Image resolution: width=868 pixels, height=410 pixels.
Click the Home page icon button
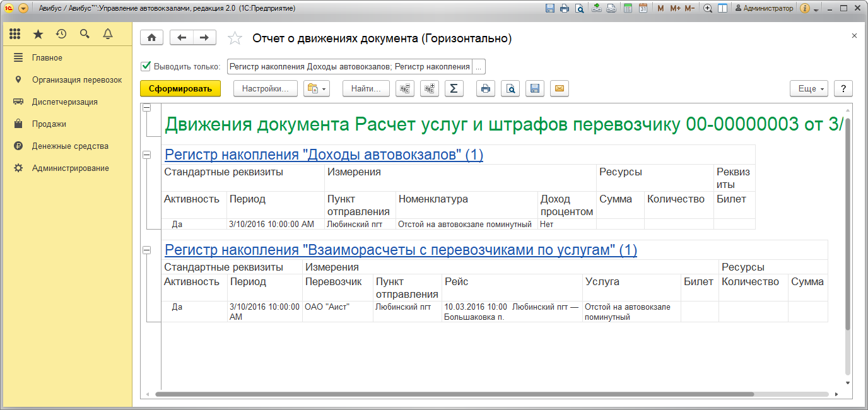pos(151,38)
